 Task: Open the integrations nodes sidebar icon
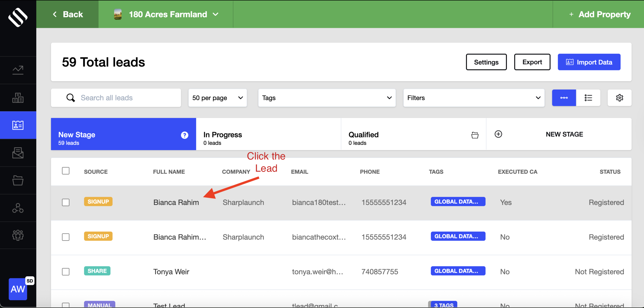(x=18, y=208)
